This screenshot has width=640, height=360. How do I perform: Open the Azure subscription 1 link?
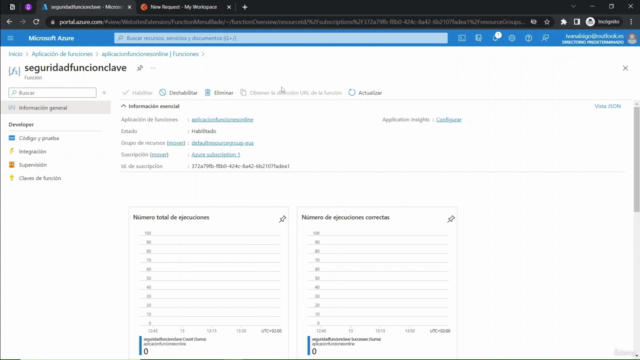216,155
